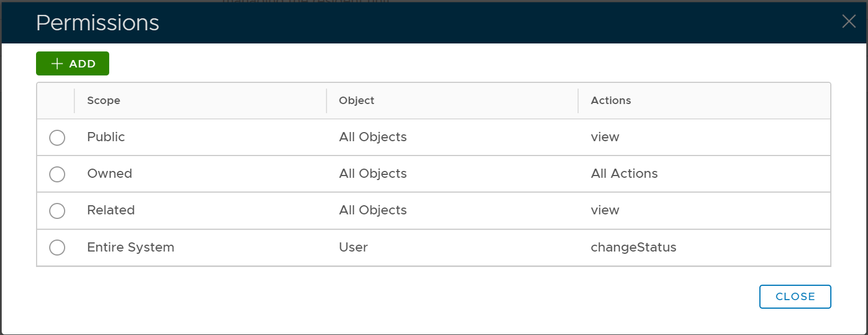The width and height of the screenshot is (868, 335).
Task: Pick the Entire System radio button
Action: click(x=57, y=248)
